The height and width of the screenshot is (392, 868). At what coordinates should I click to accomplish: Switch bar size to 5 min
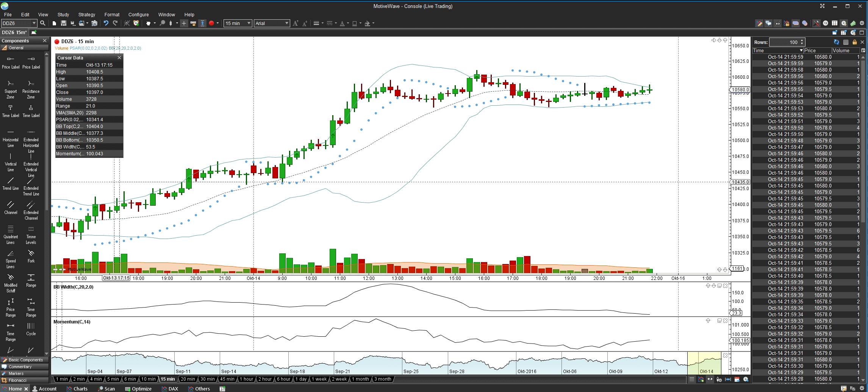(x=113, y=379)
